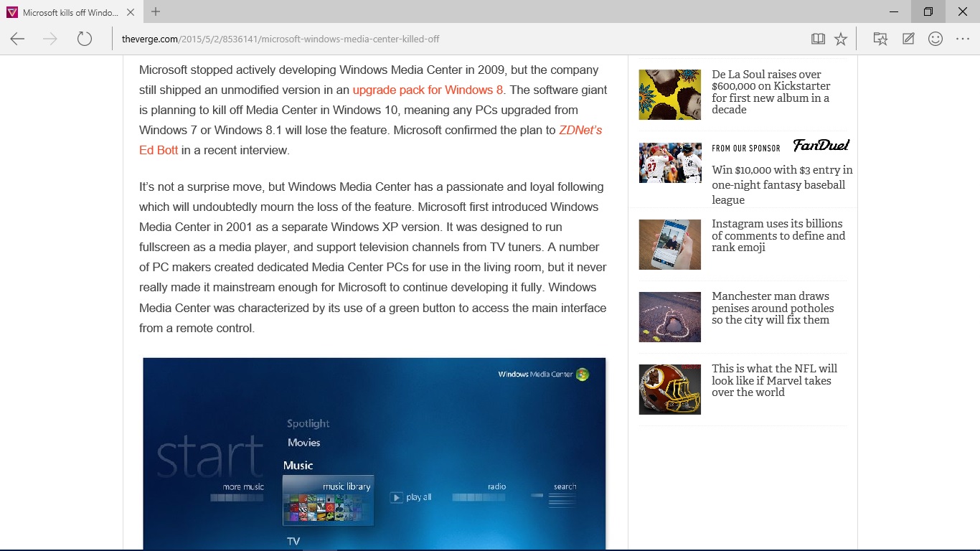Image resolution: width=980 pixels, height=551 pixels.
Task: Open Reading view book icon
Action: point(818,39)
